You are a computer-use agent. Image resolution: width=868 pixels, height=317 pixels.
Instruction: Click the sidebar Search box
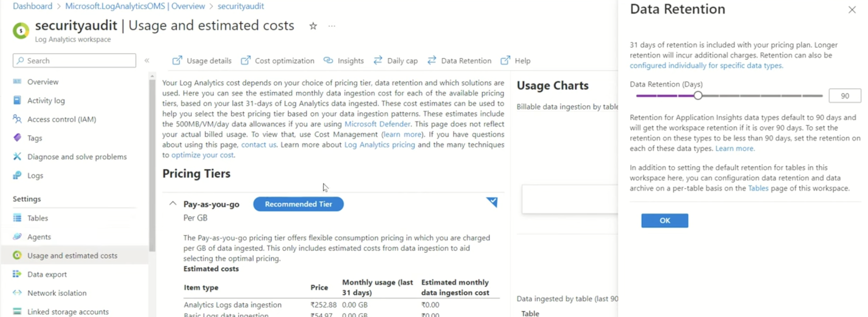coord(74,61)
